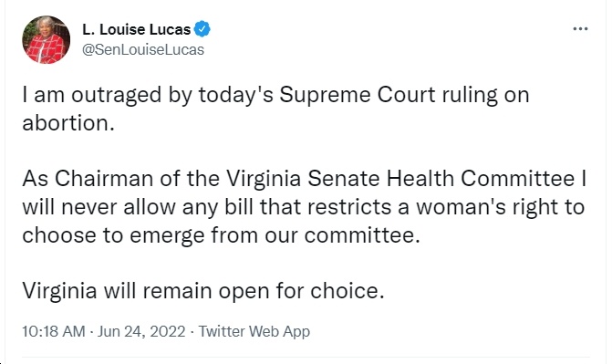Click the "will never allow any bill" line
Viewport: 612px width, 364px height.
[138, 207]
